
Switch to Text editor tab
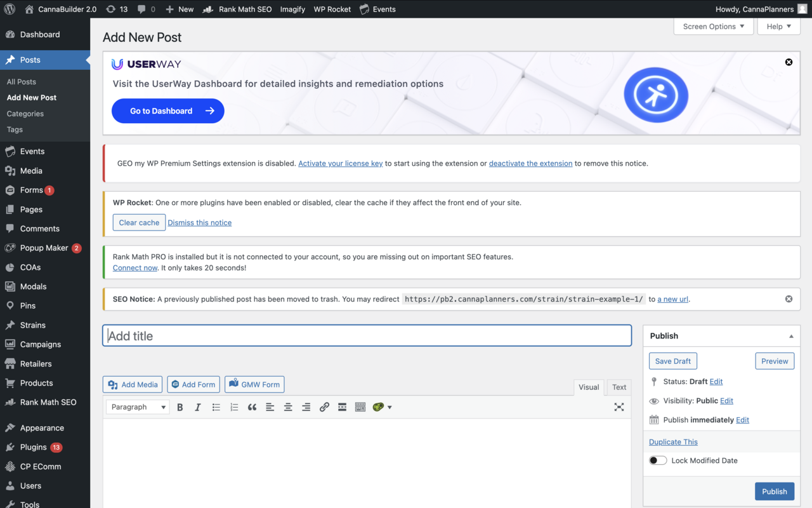point(619,387)
